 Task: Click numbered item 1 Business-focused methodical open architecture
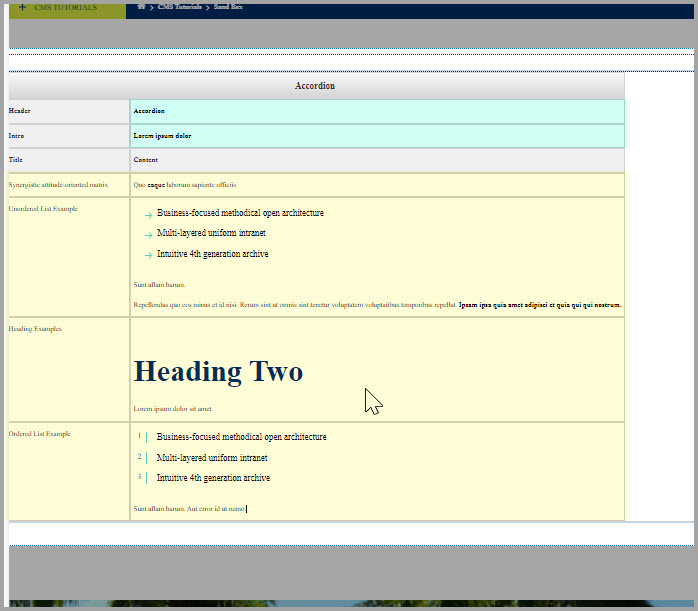pyautogui.click(x=241, y=437)
